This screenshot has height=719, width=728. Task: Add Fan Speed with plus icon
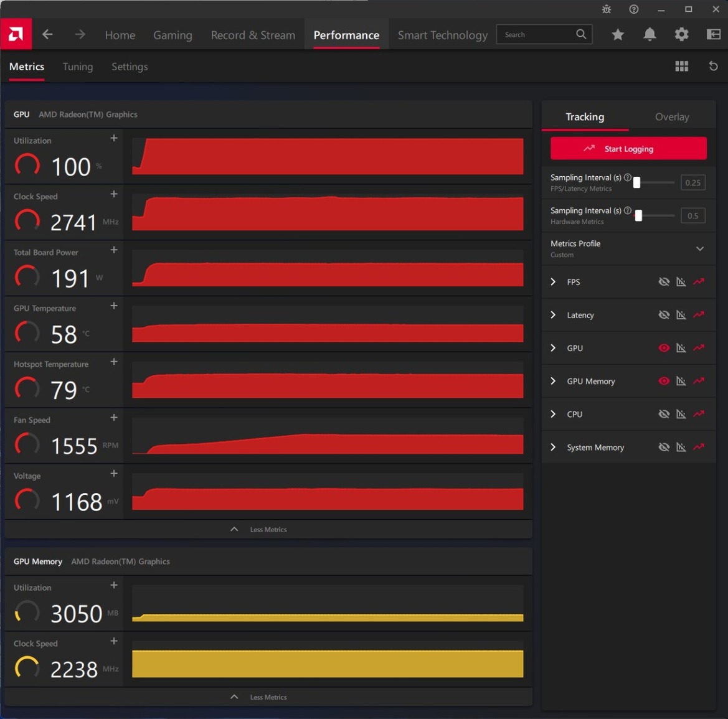coord(114,418)
